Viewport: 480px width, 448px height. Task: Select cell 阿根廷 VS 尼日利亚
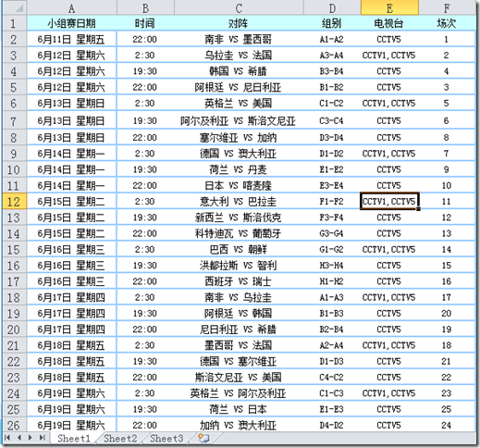[239, 87]
